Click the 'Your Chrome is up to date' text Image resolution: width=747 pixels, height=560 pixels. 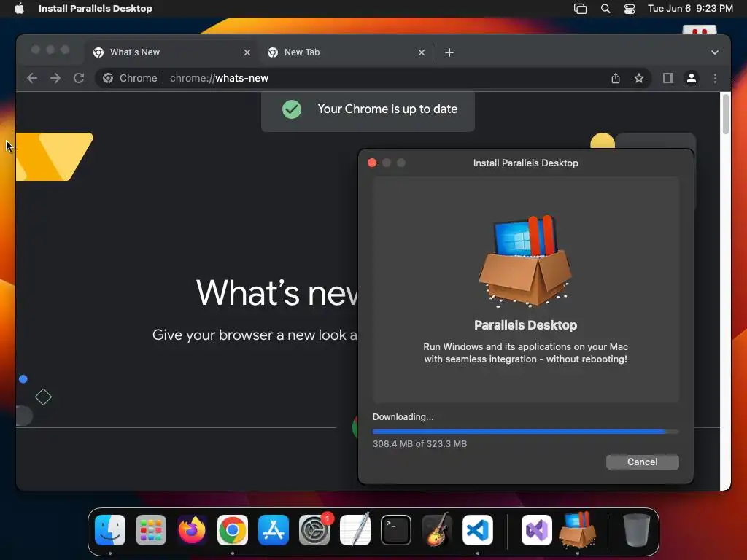pyautogui.click(x=387, y=109)
